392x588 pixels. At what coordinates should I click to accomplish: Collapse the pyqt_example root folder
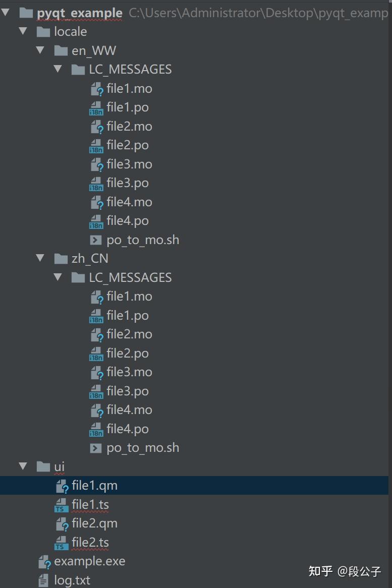coord(6,13)
